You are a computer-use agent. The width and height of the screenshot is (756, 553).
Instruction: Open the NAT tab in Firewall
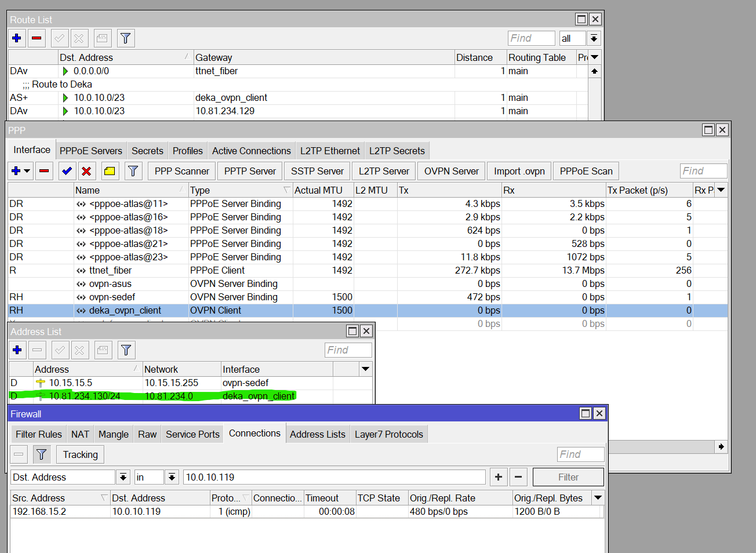pyautogui.click(x=80, y=434)
